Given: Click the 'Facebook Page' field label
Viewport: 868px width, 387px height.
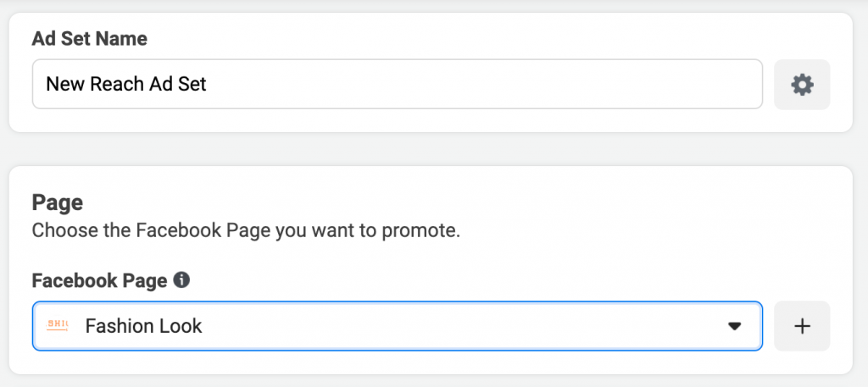Looking at the screenshot, I should pyautogui.click(x=100, y=281).
